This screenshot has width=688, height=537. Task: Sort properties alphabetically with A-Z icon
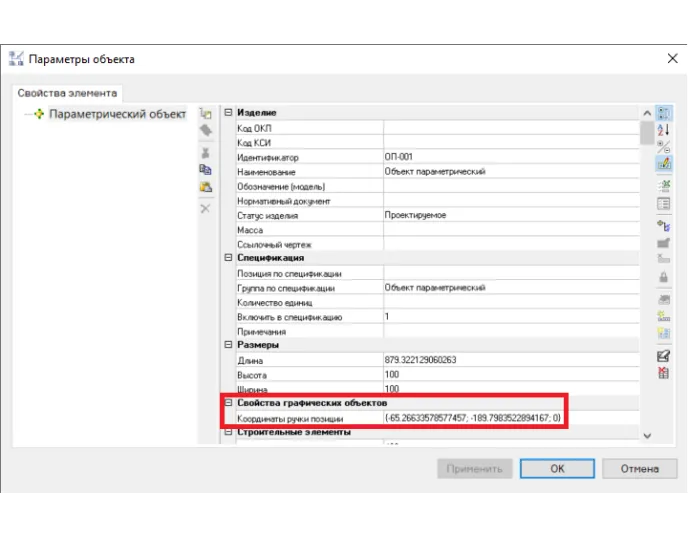click(x=664, y=130)
